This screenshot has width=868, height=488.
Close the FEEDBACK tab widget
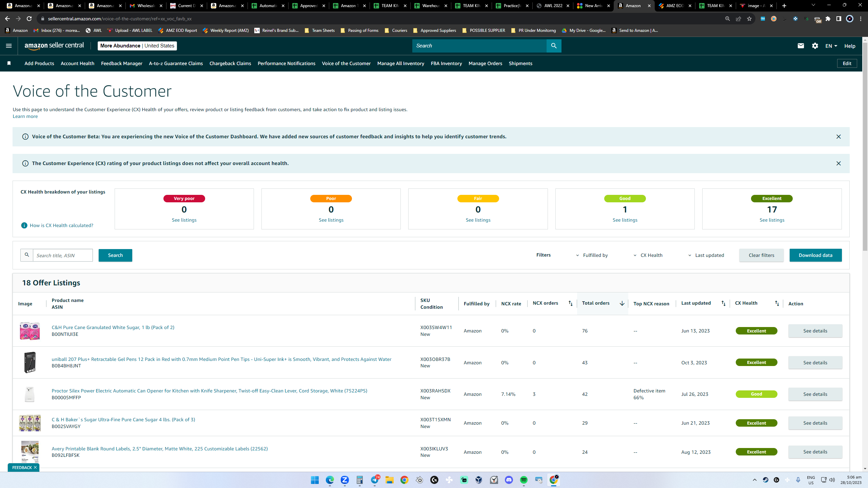35,467
